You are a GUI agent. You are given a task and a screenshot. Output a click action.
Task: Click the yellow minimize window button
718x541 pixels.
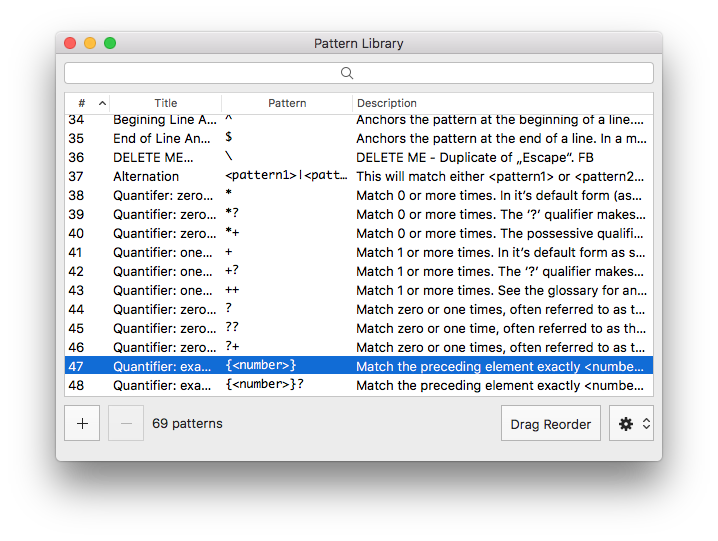click(90, 43)
